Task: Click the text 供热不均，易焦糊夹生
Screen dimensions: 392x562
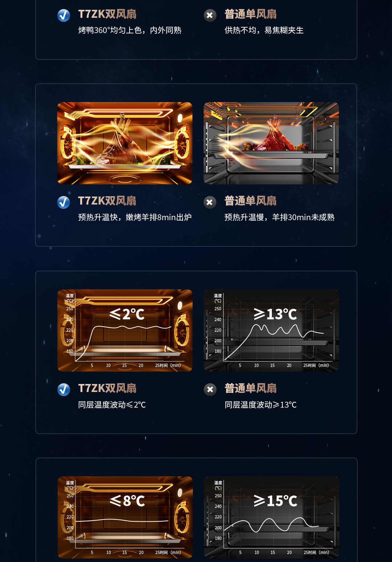Action: click(264, 30)
